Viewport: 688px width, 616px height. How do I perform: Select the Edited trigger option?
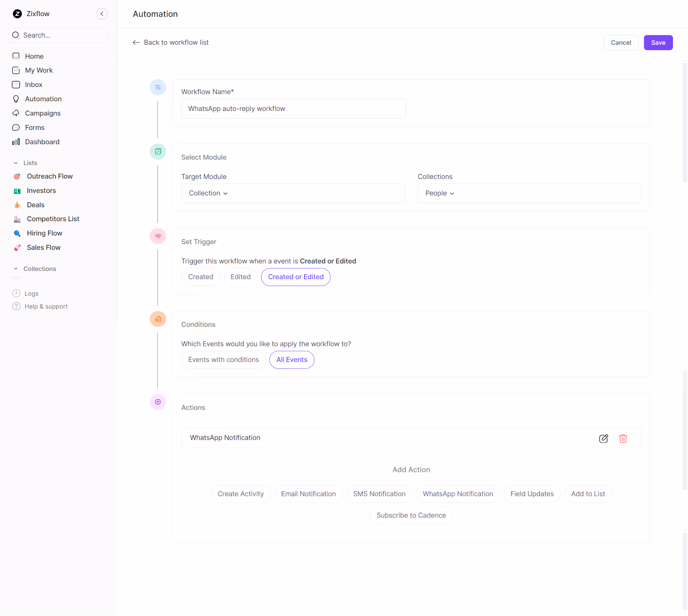click(240, 277)
